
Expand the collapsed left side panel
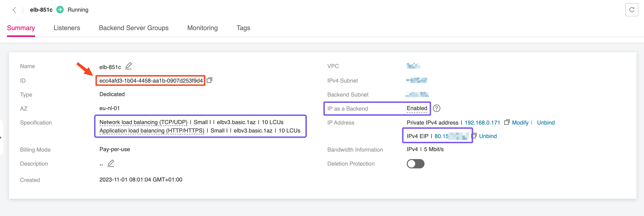[x=1, y=138]
